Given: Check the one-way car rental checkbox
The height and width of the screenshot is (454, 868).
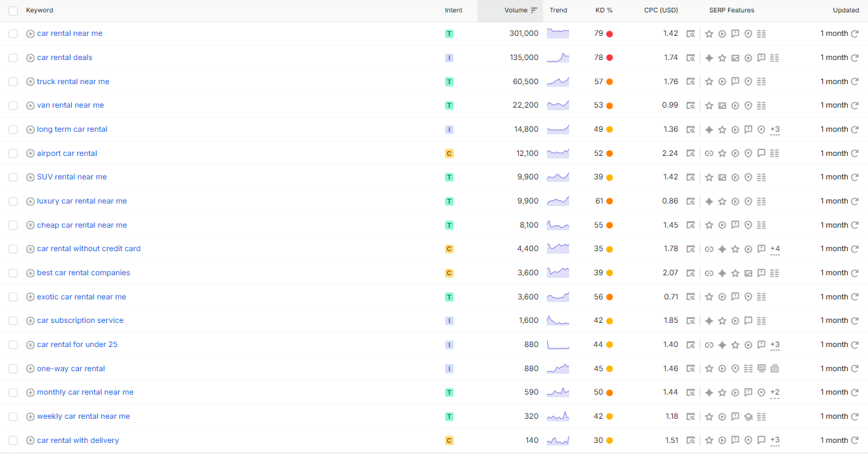Looking at the screenshot, I should click(x=13, y=369).
